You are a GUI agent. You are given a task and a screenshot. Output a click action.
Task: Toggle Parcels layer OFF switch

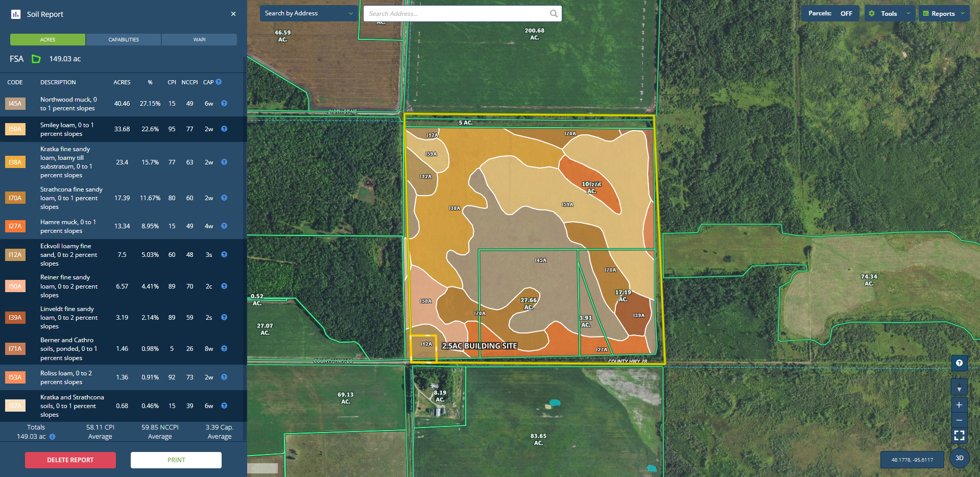pyautogui.click(x=846, y=14)
